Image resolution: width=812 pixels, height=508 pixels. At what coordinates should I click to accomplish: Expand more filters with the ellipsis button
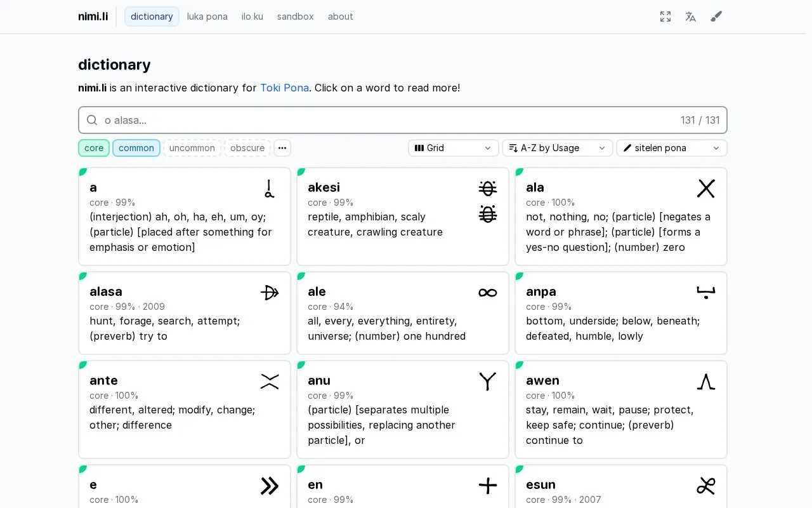tap(282, 148)
